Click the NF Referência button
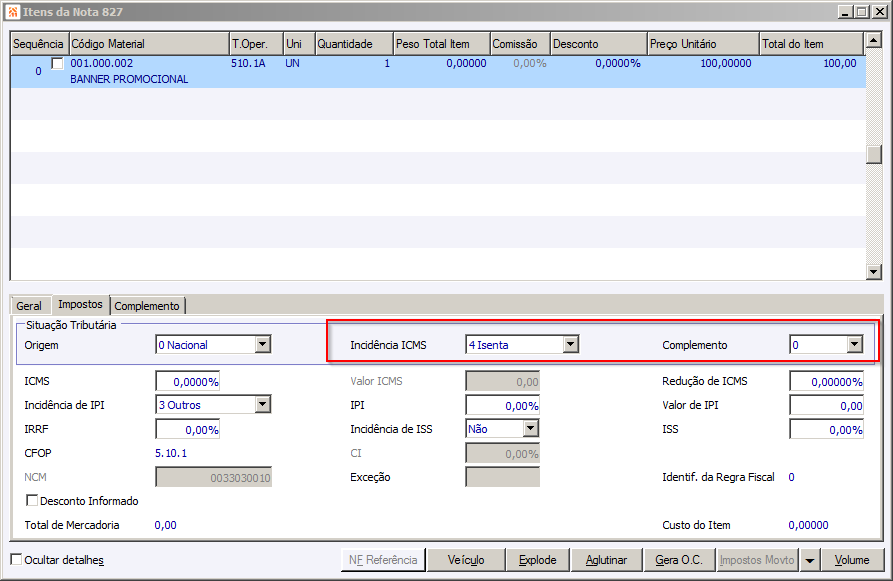The image size is (893, 581). point(383,560)
